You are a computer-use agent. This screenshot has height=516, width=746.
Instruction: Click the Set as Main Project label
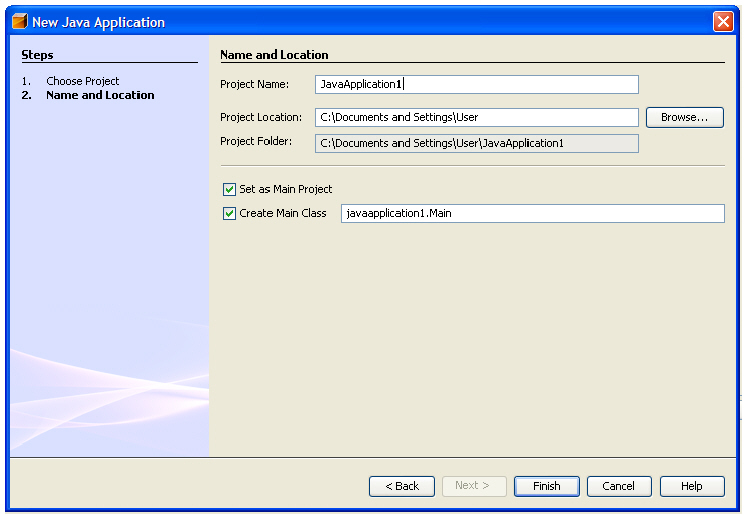coord(285,189)
